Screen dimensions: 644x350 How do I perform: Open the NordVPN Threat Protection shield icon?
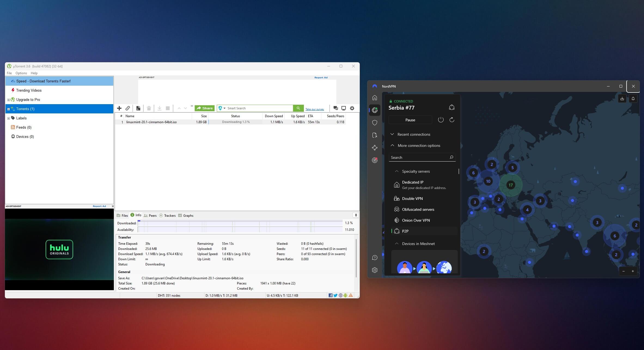tap(375, 123)
